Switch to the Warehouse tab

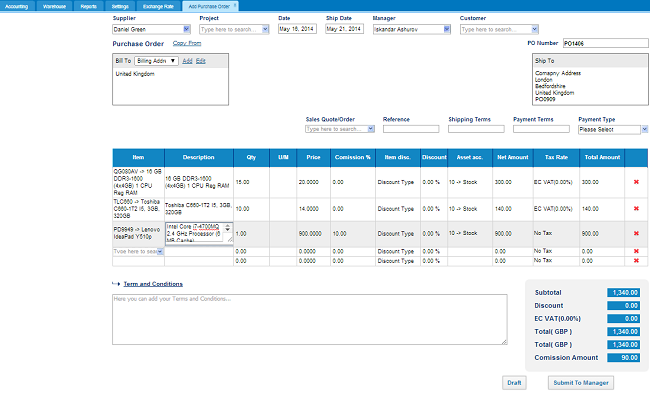tap(54, 6)
